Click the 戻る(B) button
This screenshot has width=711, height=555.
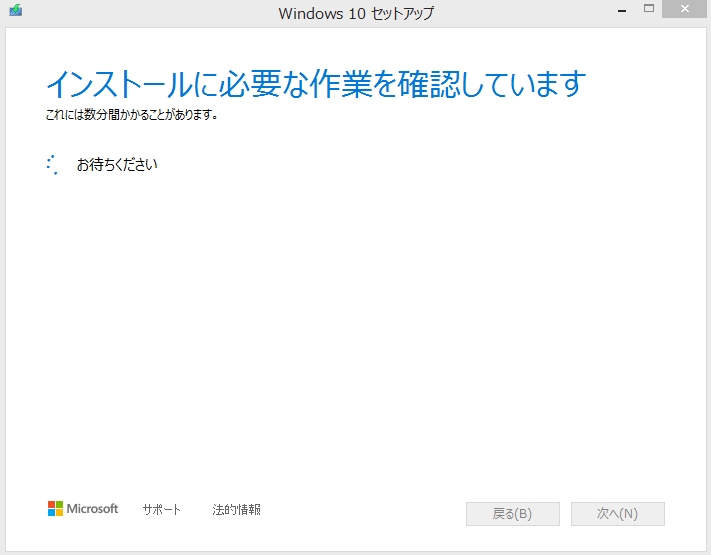[x=513, y=514]
